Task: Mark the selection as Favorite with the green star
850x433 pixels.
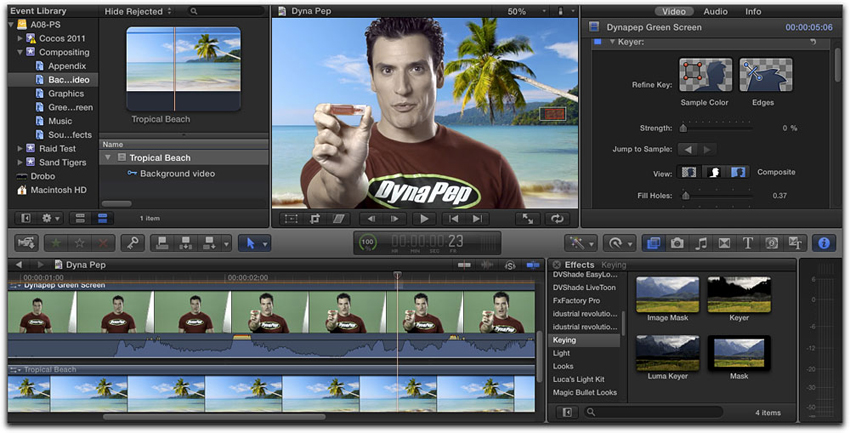Action: [56, 243]
